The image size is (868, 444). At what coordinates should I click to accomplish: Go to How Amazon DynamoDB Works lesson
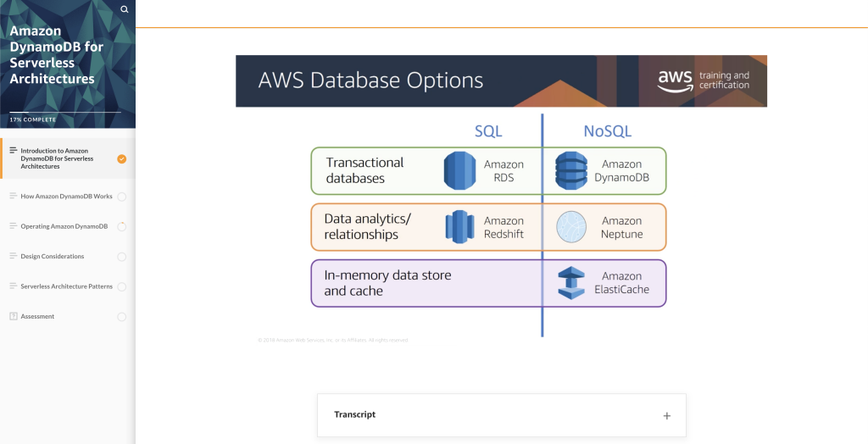click(x=66, y=197)
